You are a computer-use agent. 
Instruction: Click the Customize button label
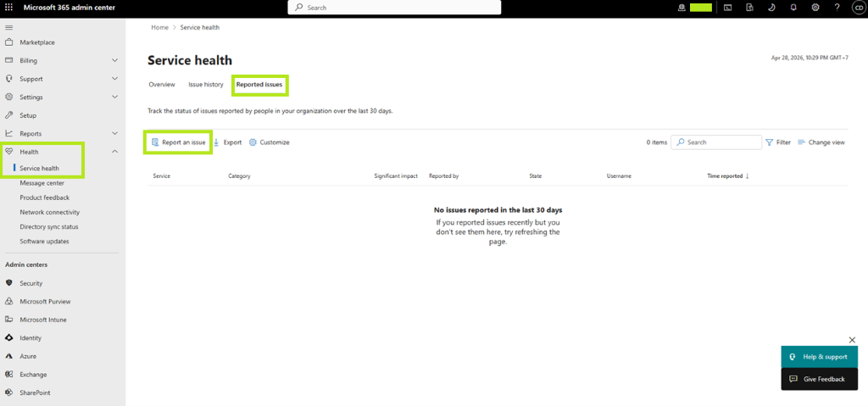tap(275, 142)
